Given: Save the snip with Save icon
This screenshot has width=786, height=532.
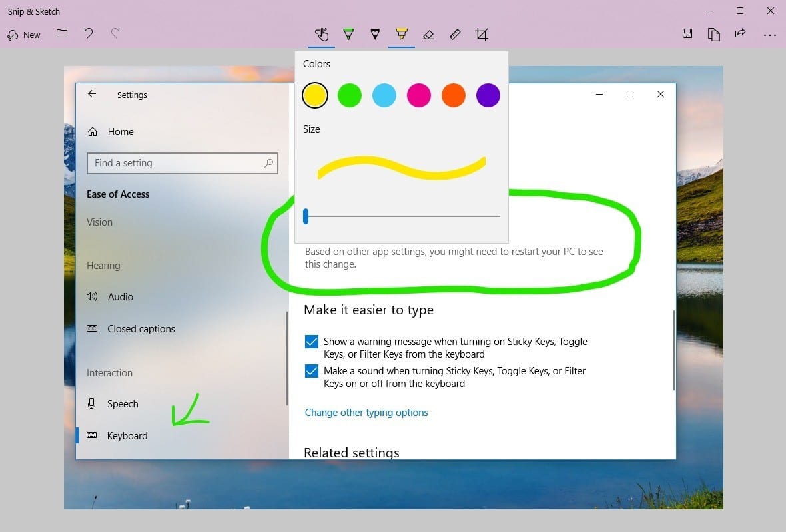Looking at the screenshot, I should point(687,35).
